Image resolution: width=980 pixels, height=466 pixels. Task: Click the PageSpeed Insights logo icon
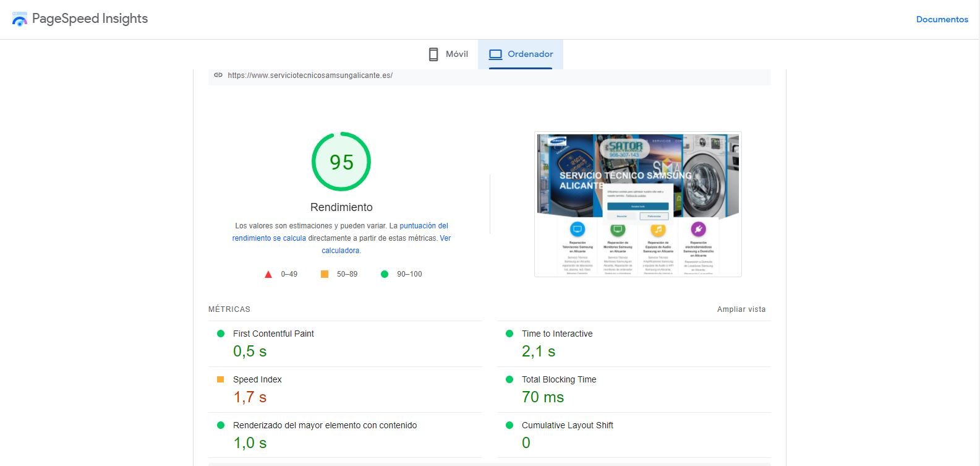[x=20, y=19]
